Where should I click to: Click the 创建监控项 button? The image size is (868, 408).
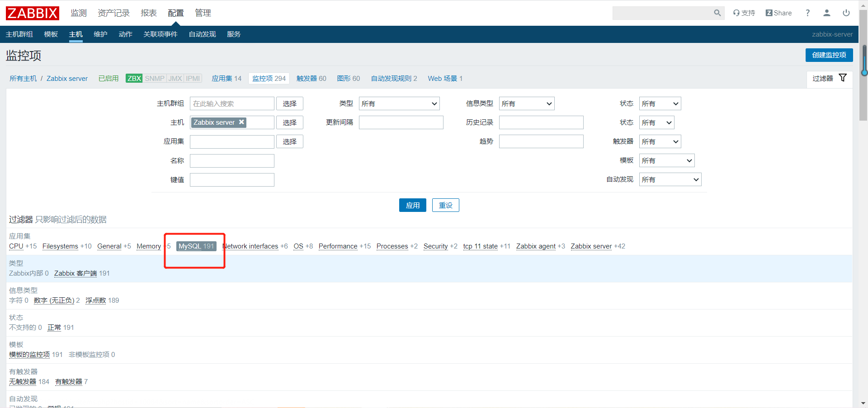tap(829, 55)
